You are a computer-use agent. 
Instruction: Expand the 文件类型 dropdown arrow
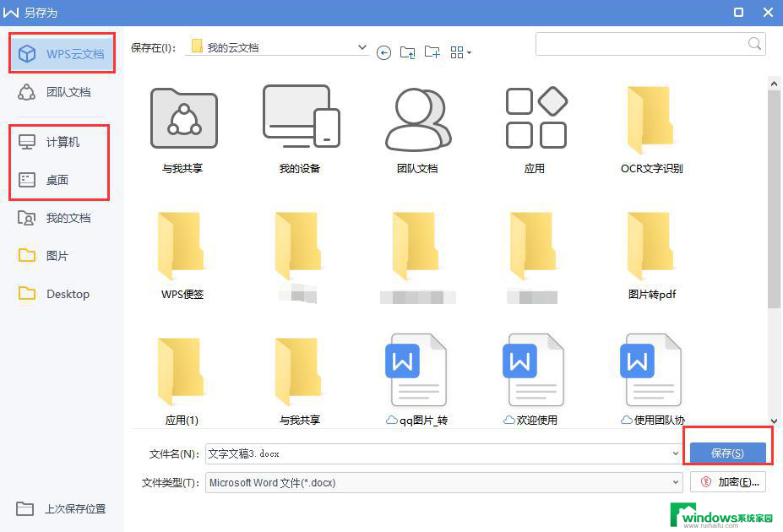pyautogui.click(x=675, y=482)
